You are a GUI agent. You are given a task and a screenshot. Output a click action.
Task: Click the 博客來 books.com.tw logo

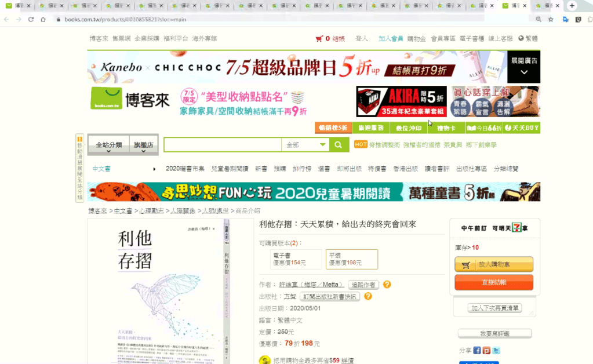click(130, 99)
